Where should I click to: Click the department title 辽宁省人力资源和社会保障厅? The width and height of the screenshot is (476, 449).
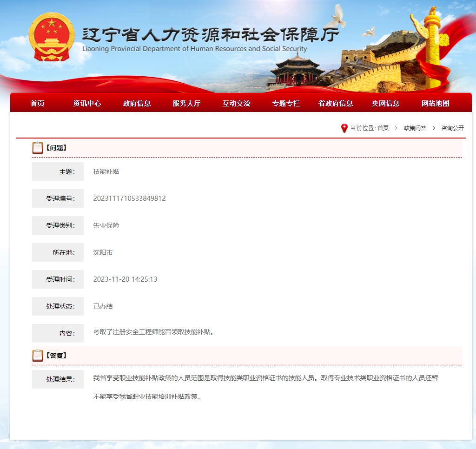point(210,35)
